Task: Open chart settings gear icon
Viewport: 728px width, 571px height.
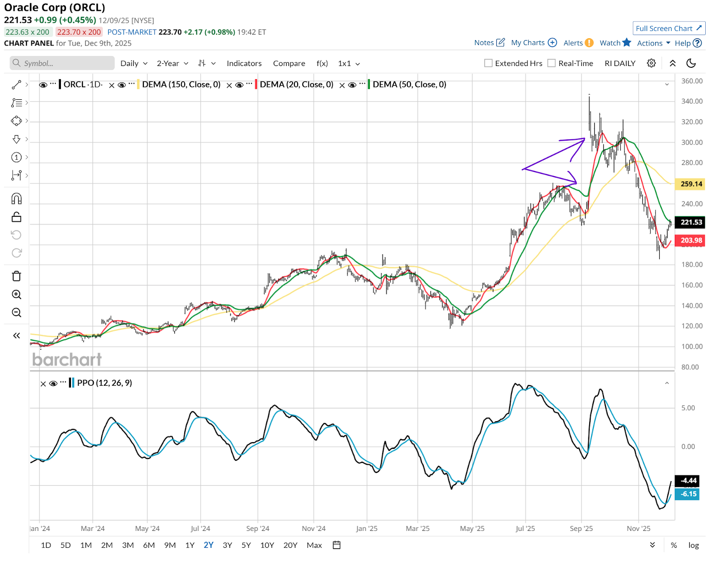Action: [x=651, y=63]
